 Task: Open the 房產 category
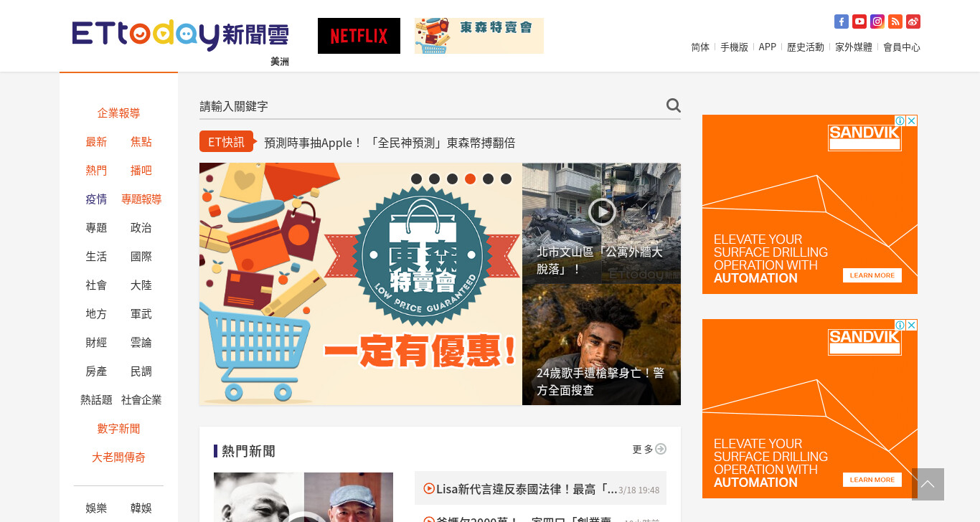96,371
